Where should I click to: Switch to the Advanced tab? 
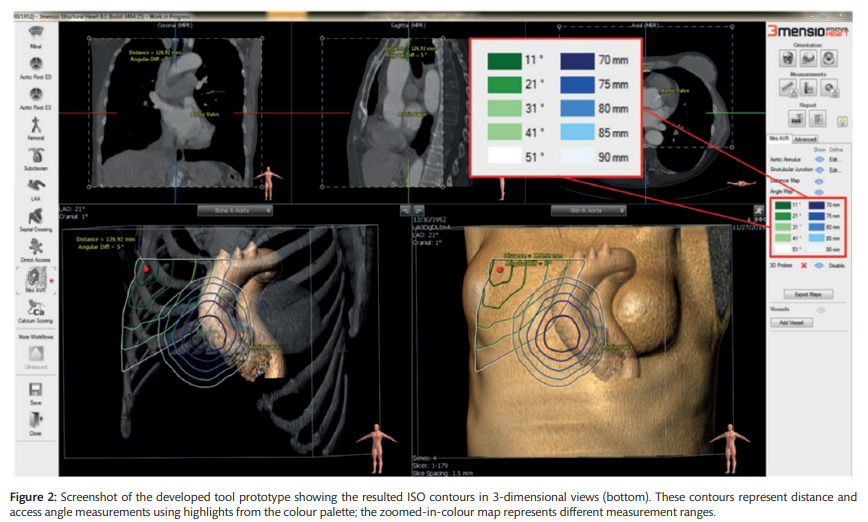pyautogui.click(x=805, y=139)
